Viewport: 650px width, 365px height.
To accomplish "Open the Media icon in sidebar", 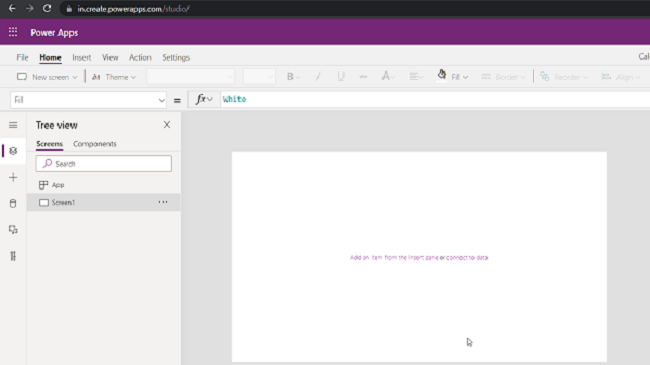I will coord(13,229).
